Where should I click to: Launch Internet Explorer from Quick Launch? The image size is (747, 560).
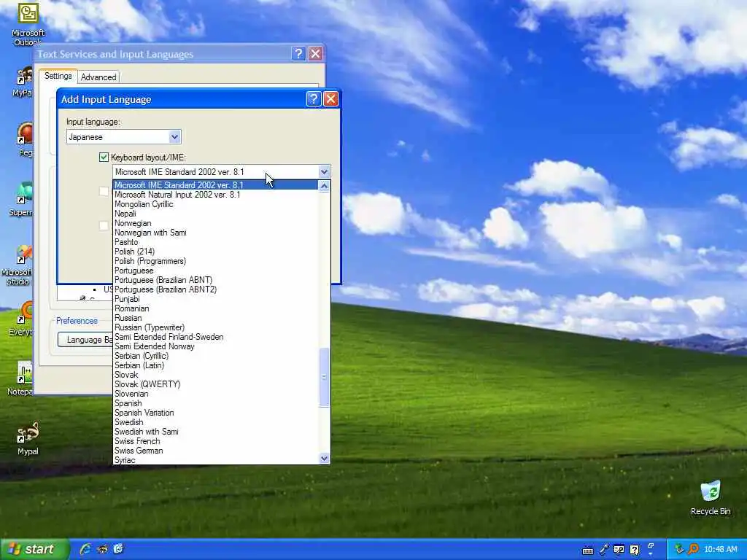pyautogui.click(x=85, y=549)
